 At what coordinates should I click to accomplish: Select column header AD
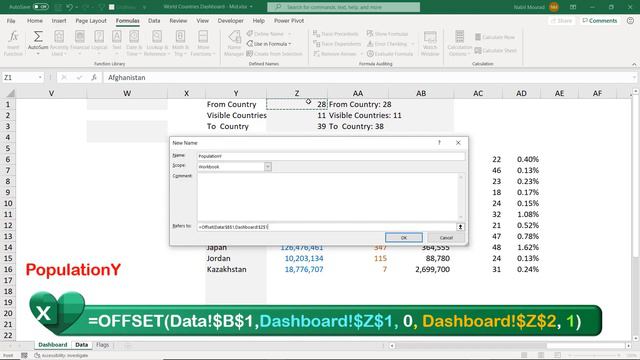coord(521,93)
